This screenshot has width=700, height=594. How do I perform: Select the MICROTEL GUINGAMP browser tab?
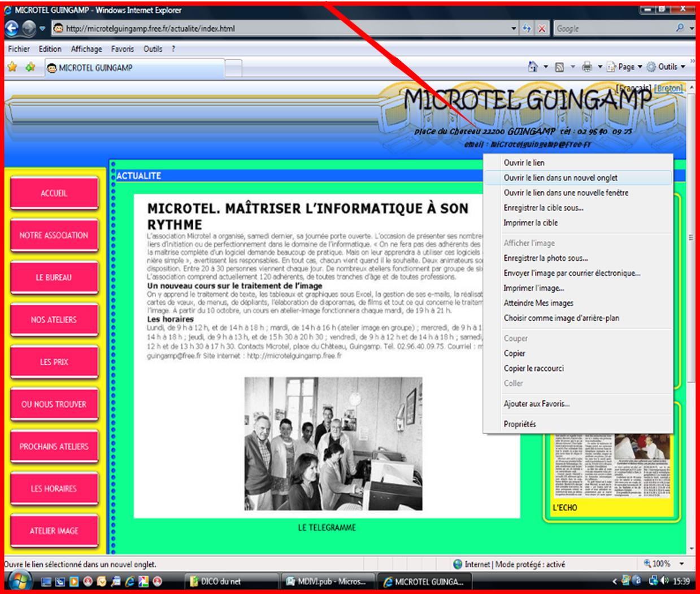point(134,68)
